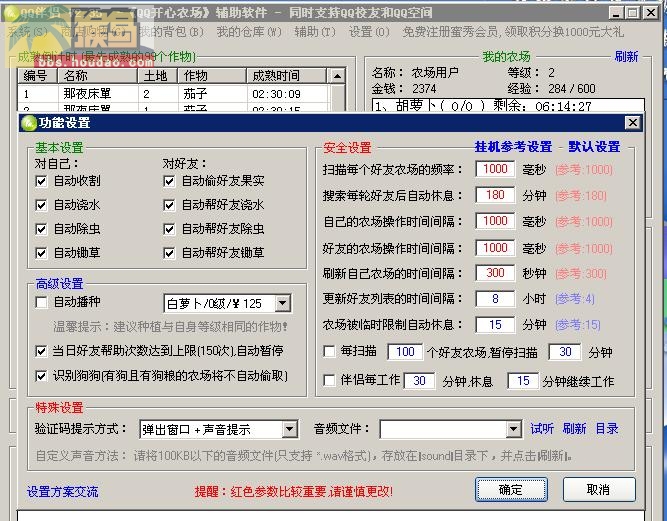The image size is (667, 521).
Task: Sort by 成熟时间 column header
Action: (286, 76)
